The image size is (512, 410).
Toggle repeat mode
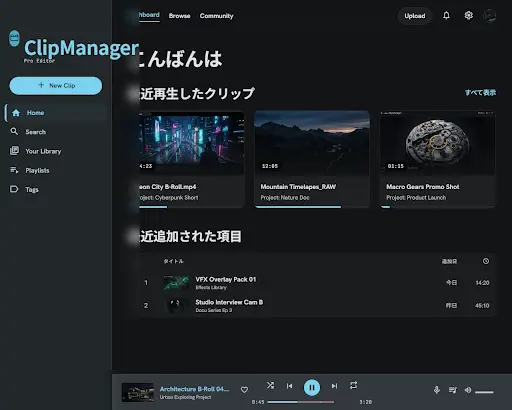(353, 385)
